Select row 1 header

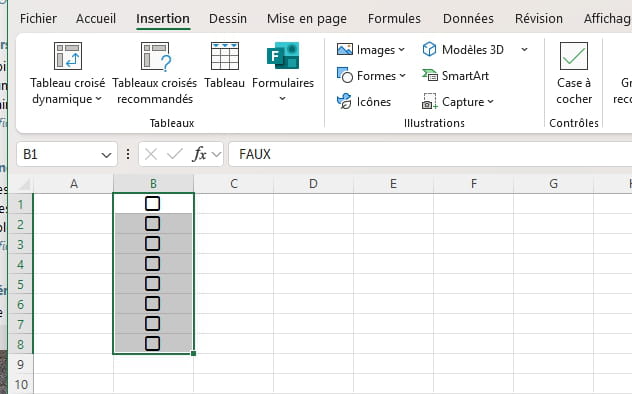tap(21, 204)
